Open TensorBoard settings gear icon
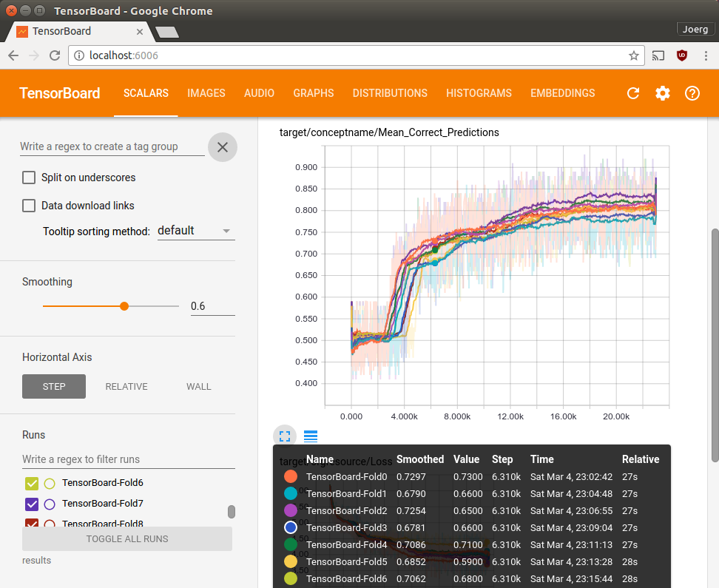719x588 pixels. [663, 93]
